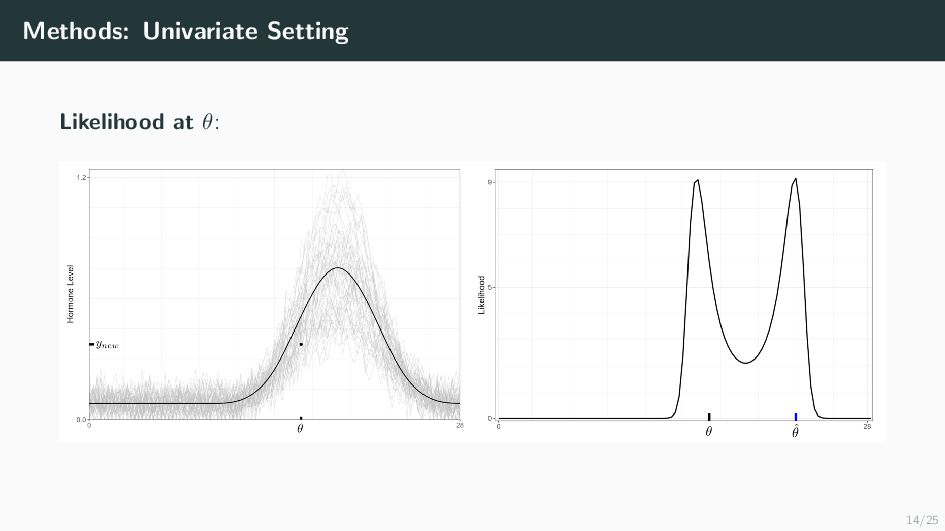Click the y_new label on left plot
The image size is (945, 531).
click(107, 344)
